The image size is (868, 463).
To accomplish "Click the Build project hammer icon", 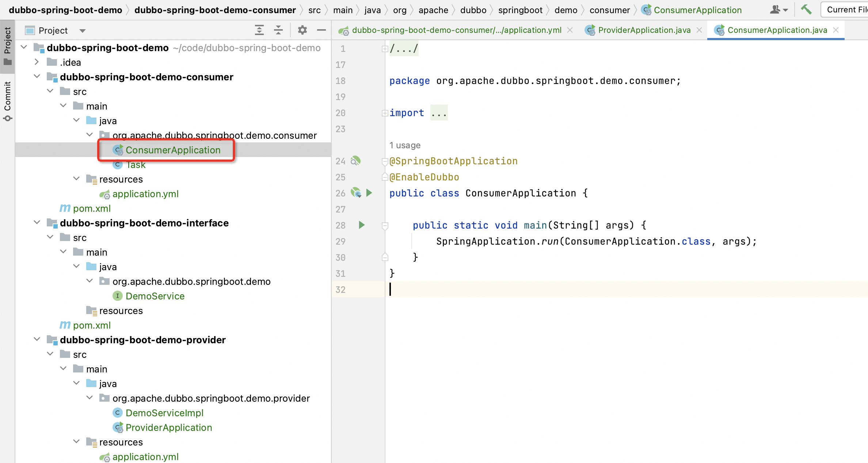I will 806,9.
